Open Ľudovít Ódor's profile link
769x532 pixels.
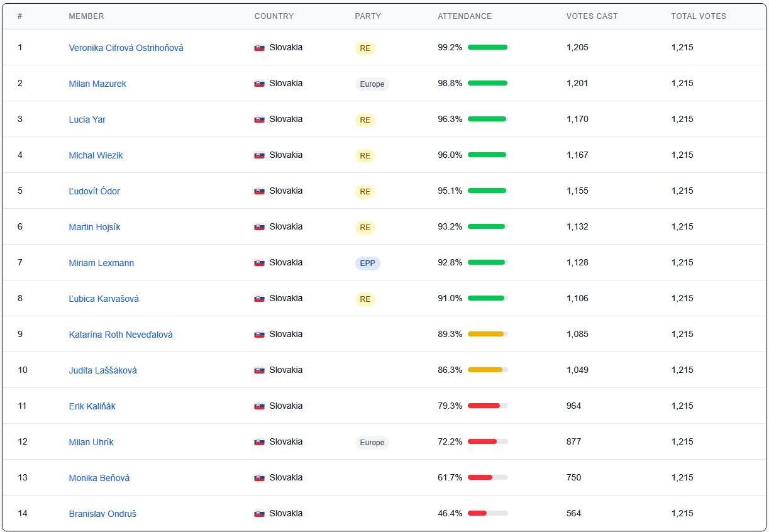[94, 191]
